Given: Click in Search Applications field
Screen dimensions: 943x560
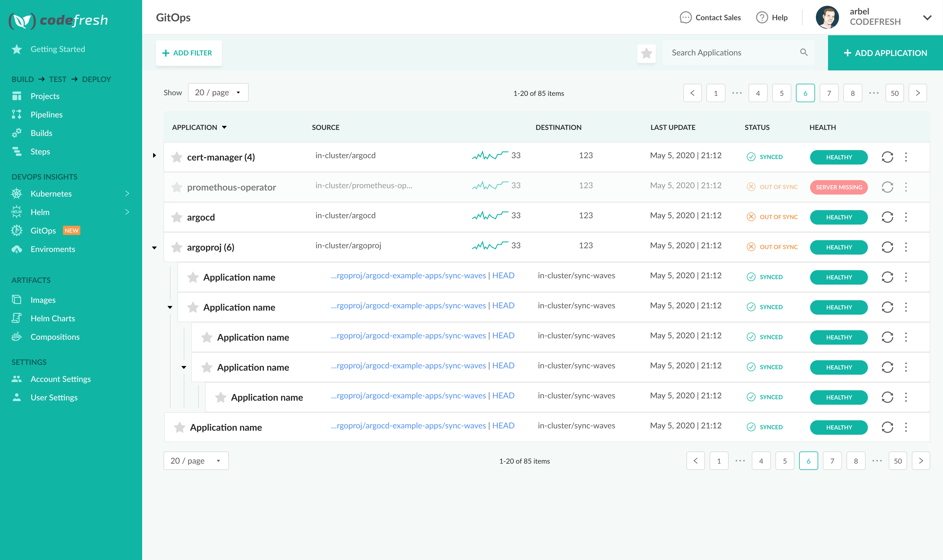Looking at the screenshot, I should (x=738, y=53).
